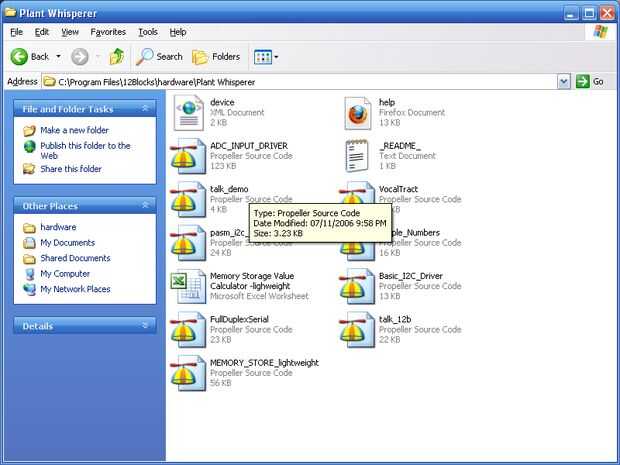Go to hardware folder in Other Places
This screenshot has height=465, width=620.
click(58, 227)
